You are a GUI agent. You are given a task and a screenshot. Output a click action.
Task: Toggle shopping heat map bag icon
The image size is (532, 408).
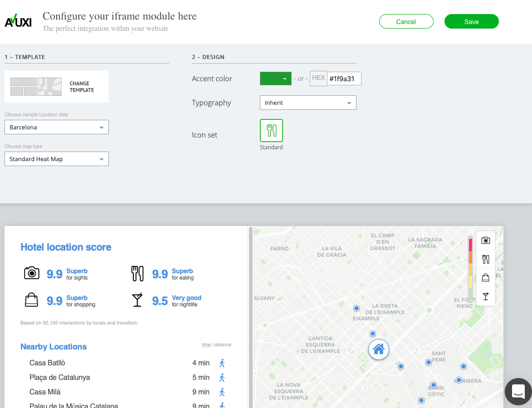(x=486, y=278)
